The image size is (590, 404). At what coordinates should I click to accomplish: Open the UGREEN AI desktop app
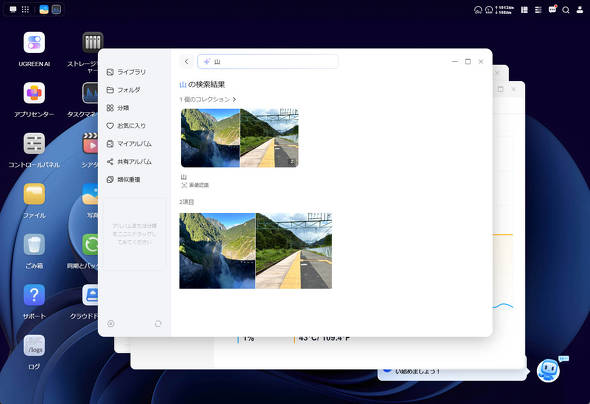click(34, 43)
